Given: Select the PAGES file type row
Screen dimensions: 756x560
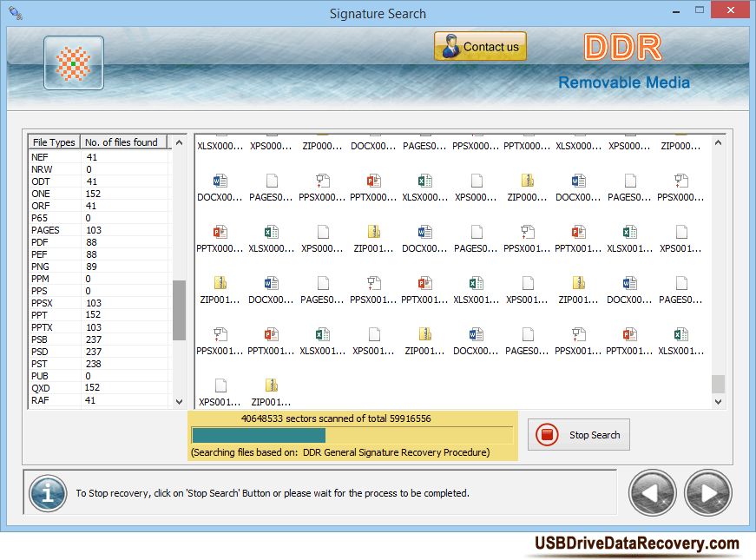Looking at the screenshot, I should pos(99,230).
